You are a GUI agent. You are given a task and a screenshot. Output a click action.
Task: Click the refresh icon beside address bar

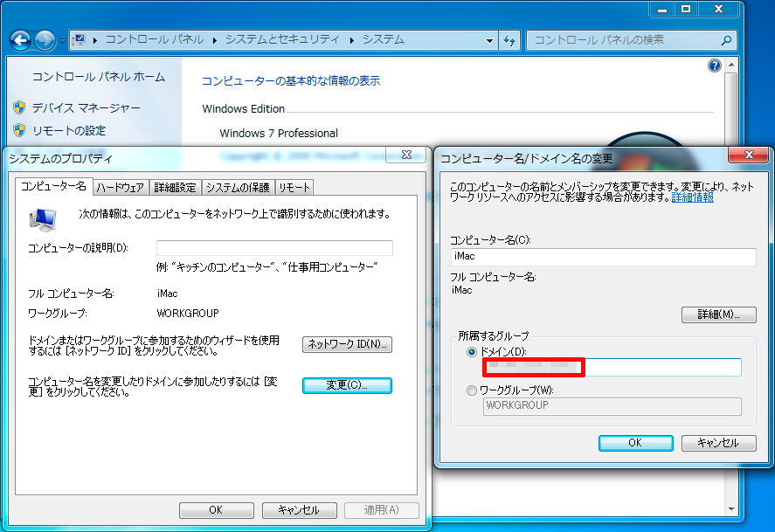point(510,40)
